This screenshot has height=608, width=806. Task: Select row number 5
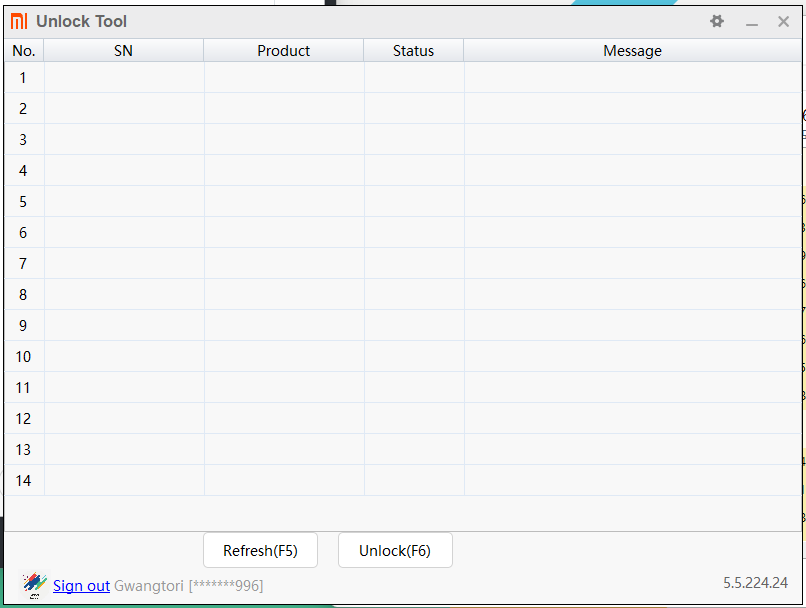point(403,201)
